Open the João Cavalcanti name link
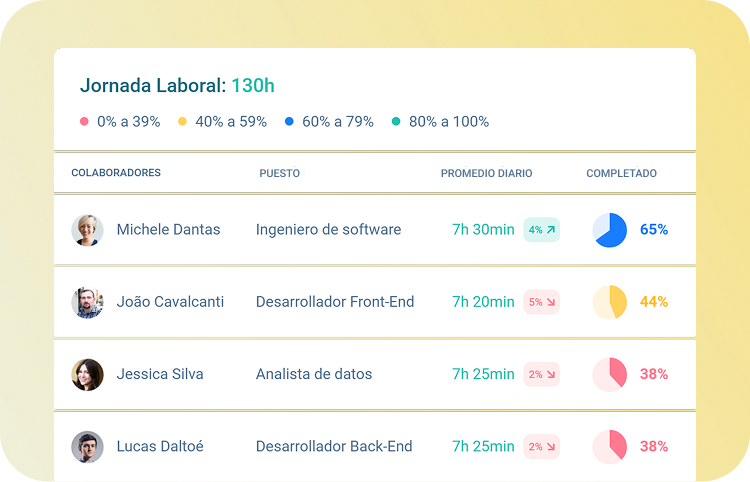 tap(170, 302)
